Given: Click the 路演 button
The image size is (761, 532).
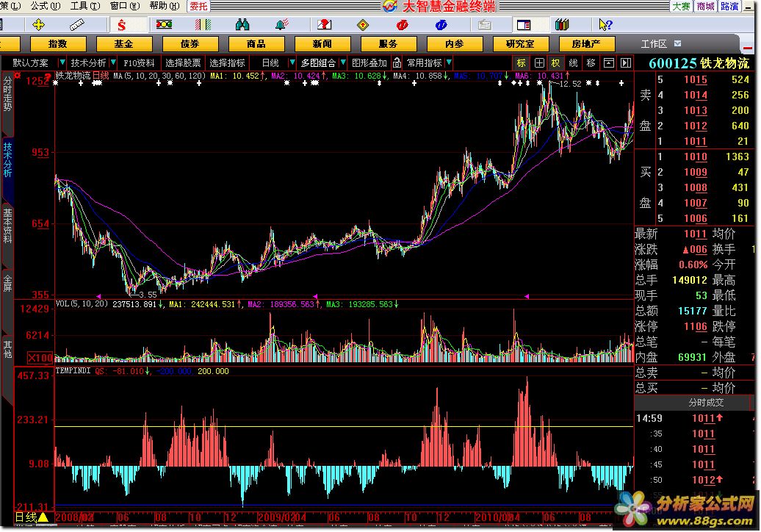Looking at the screenshot, I should click(729, 7).
